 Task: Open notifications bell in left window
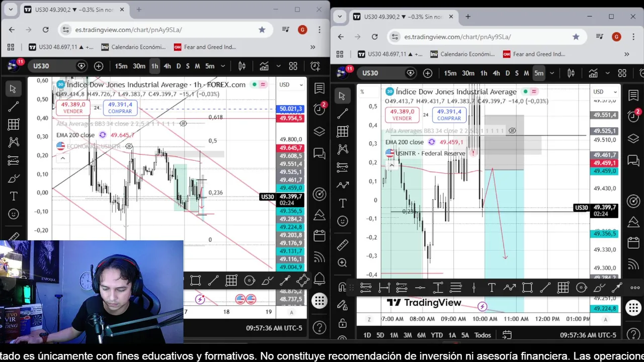[x=319, y=279]
